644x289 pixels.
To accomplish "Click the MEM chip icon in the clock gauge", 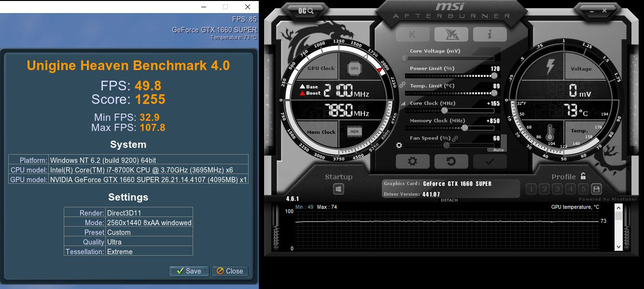I will click(x=354, y=131).
